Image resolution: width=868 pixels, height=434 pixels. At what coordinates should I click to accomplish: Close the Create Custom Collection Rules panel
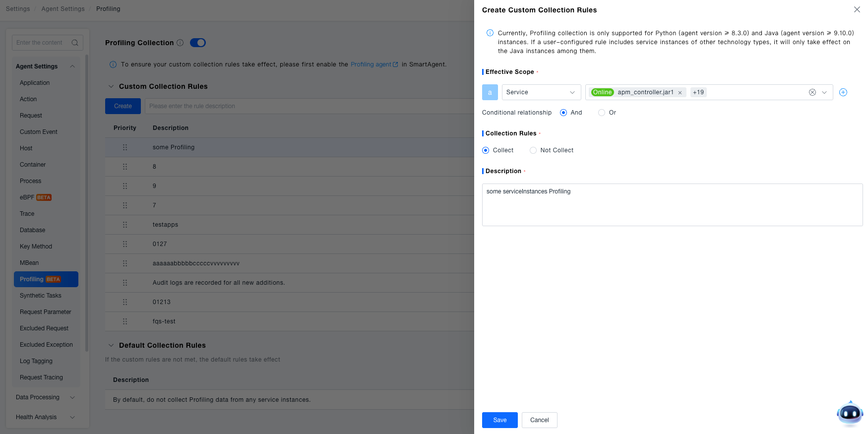pos(857,9)
